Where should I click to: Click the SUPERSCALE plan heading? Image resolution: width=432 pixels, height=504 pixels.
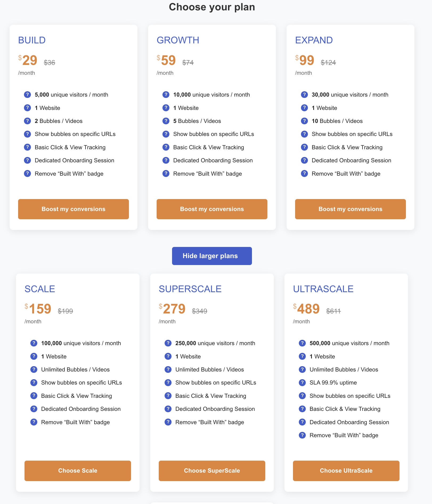tap(190, 289)
